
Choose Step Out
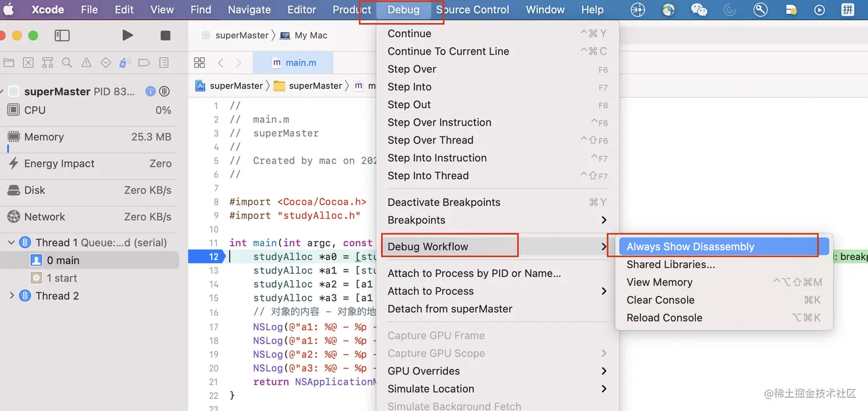click(497, 105)
